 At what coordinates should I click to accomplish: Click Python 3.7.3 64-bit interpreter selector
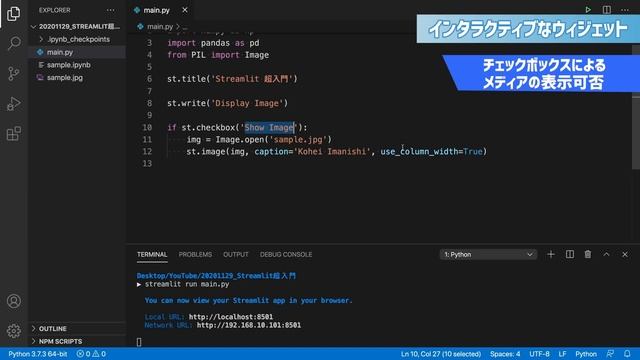point(38,354)
